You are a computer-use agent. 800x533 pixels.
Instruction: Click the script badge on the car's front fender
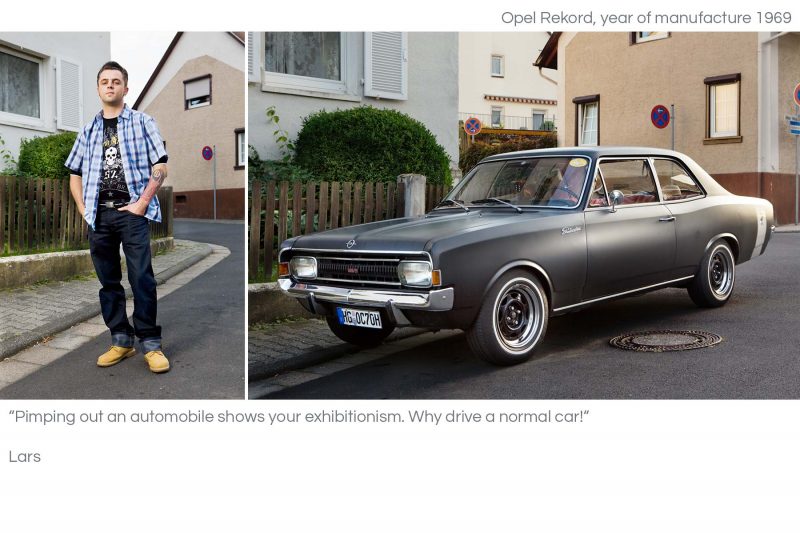[x=571, y=230]
